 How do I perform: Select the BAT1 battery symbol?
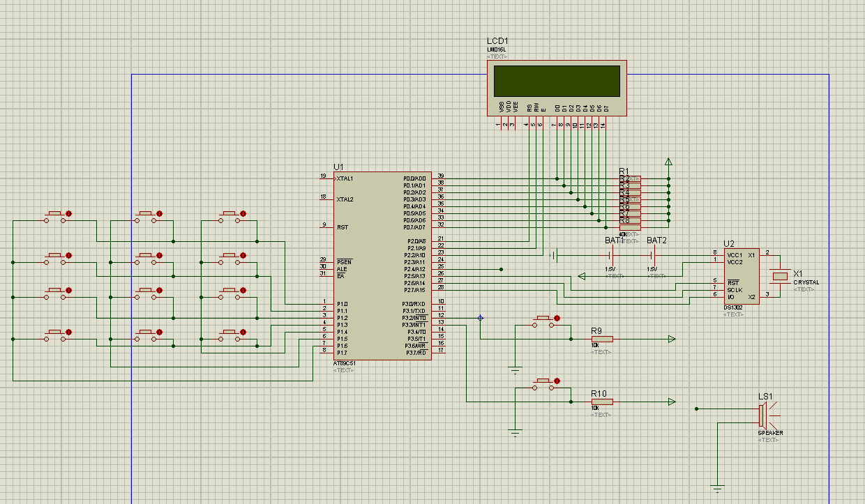[x=611, y=255]
